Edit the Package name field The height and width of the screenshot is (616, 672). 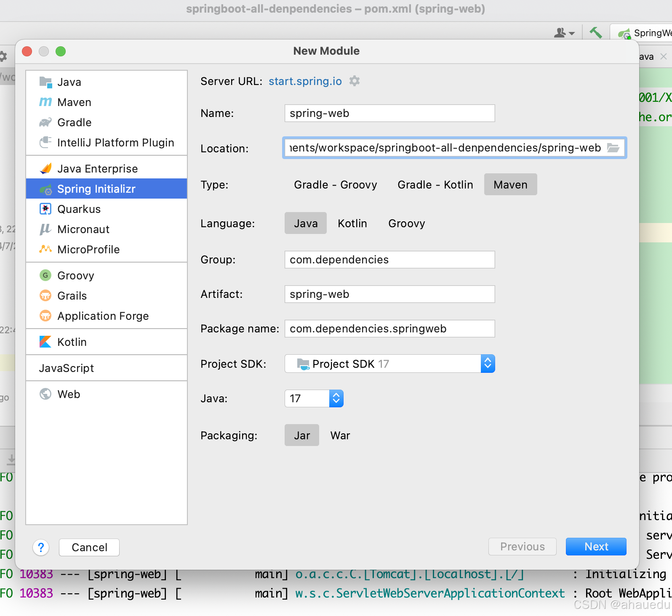click(x=390, y=329)
